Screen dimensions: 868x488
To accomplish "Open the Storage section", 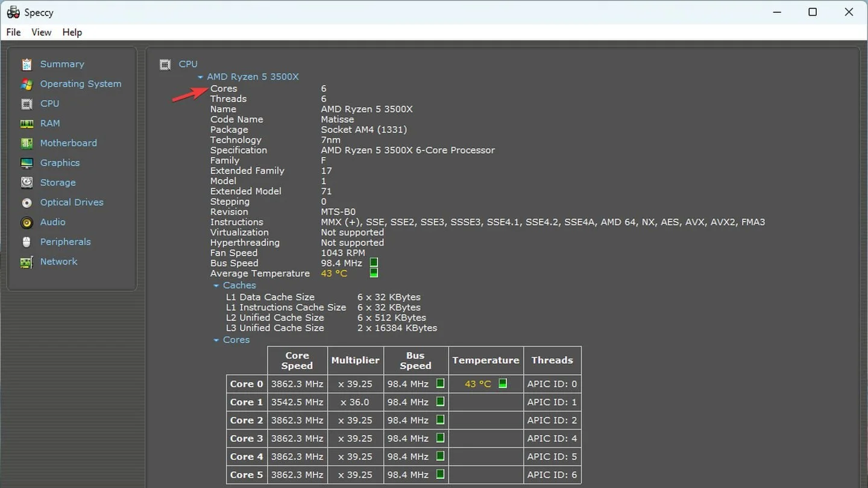I will coord(58,183).
